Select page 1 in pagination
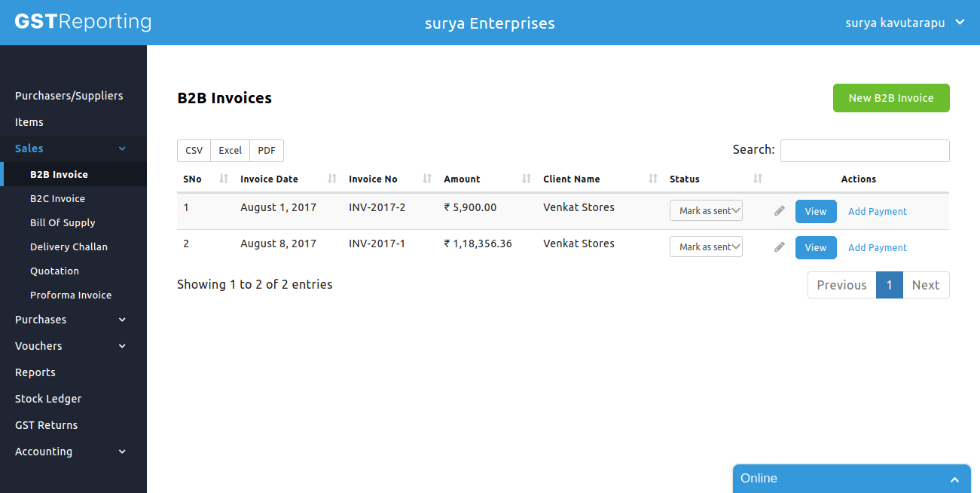 (890, 285)
